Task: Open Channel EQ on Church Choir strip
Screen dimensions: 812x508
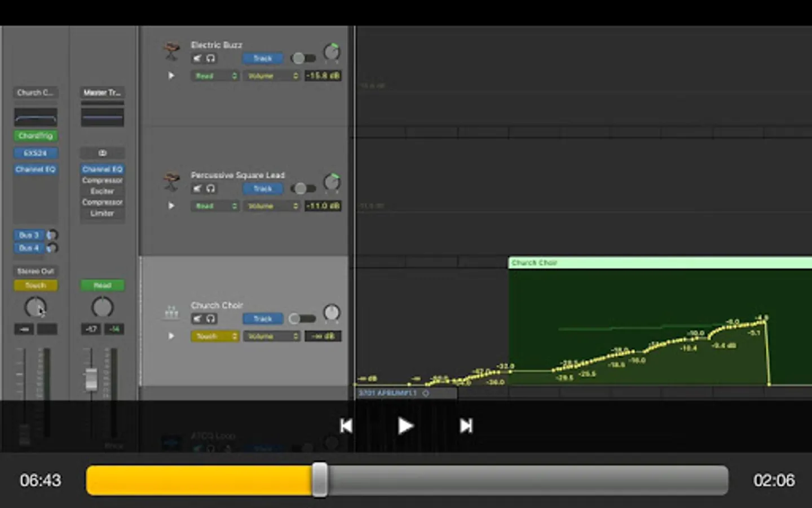Action: tap(36, 169)
